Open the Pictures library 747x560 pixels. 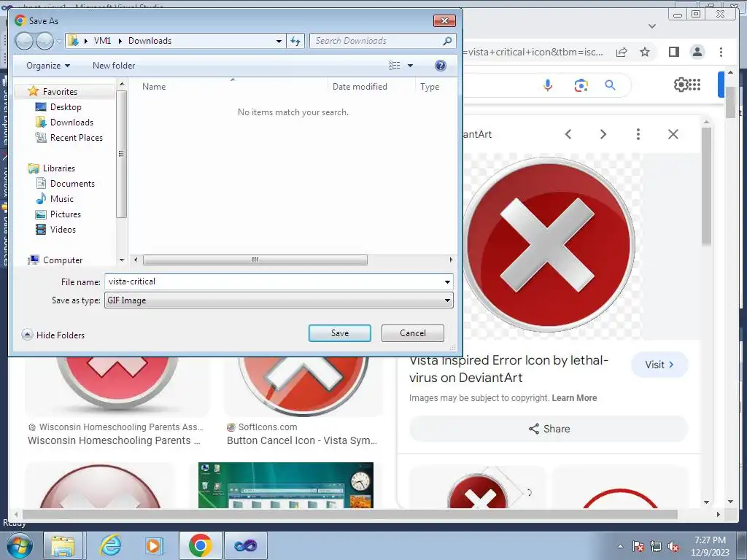click(65, 214)
